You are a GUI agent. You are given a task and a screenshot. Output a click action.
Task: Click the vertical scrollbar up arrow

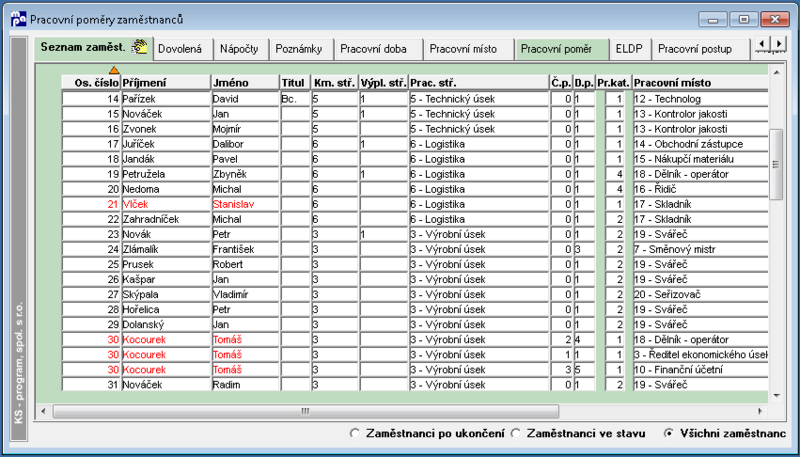(x=776, y=73)
